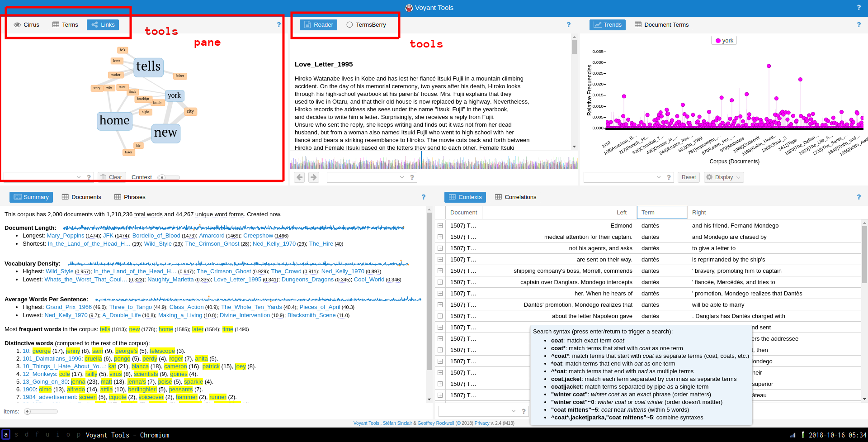868x442 pixels.
Task: Expand row 'not his agents, and asks'
Action: 440,248
